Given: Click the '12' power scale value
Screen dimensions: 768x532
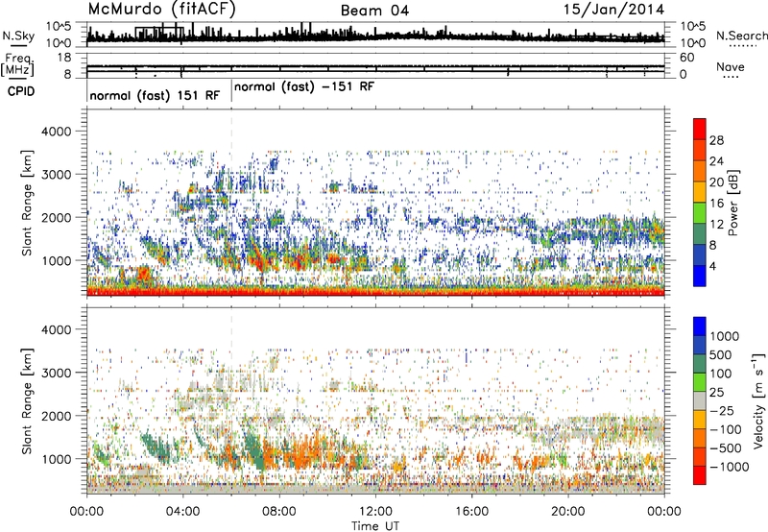Looking at the screenshot, I should click(716, 225).
